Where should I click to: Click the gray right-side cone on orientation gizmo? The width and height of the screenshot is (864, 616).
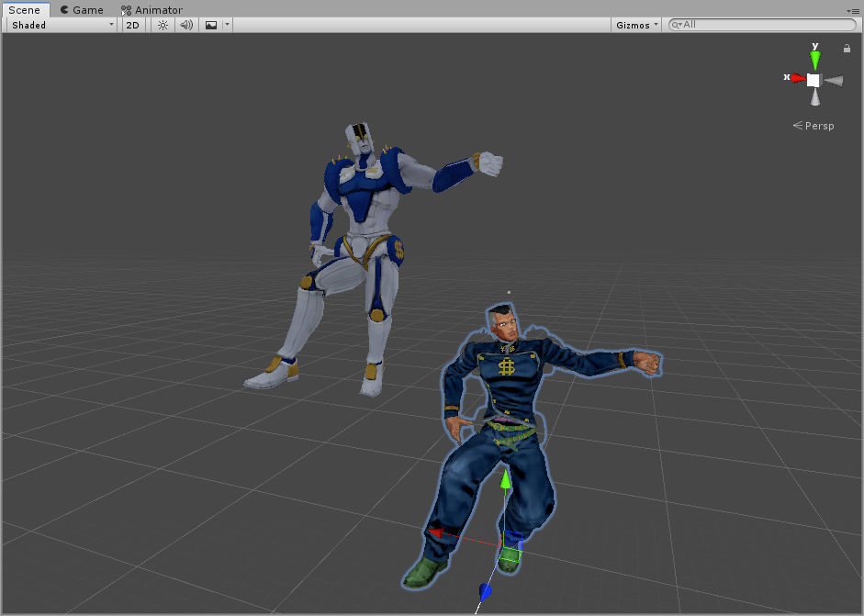[835, 81]
